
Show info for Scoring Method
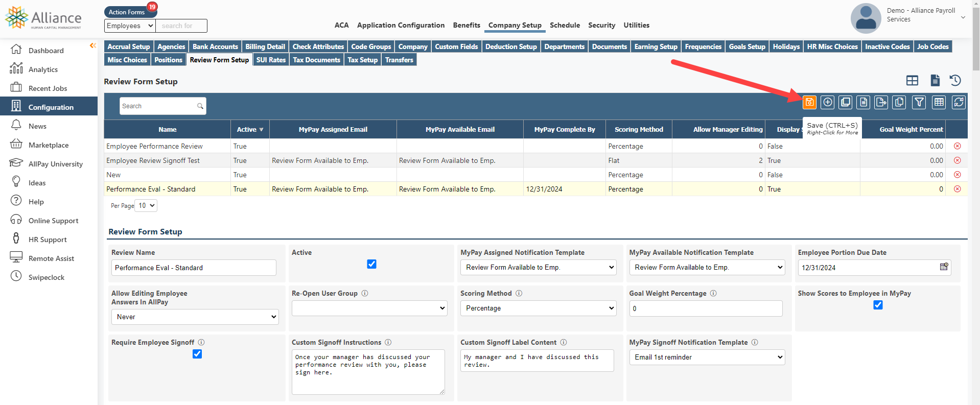point(519,293)
